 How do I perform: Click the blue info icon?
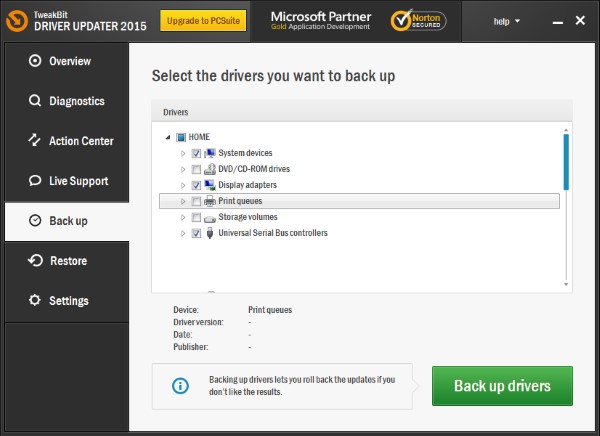[180, 385]
